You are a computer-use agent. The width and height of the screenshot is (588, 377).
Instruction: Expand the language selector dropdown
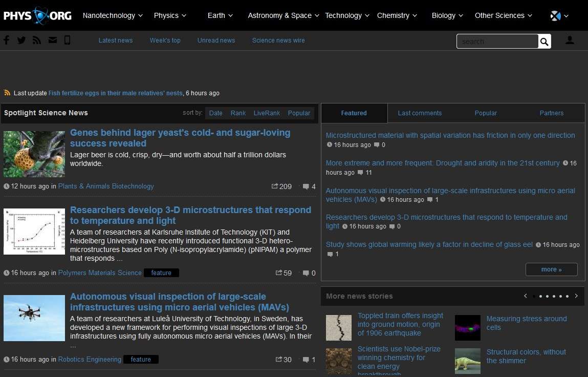[x=559, y=15]
